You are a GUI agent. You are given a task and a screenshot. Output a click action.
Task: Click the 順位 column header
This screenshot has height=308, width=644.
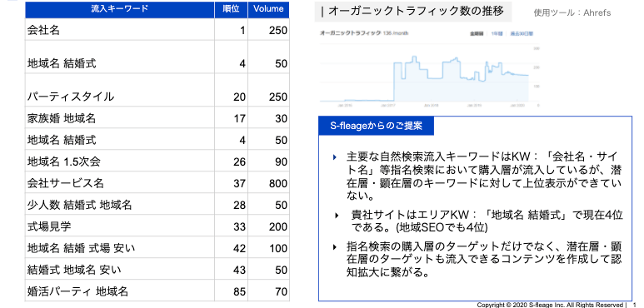click(x=231, y=9)
